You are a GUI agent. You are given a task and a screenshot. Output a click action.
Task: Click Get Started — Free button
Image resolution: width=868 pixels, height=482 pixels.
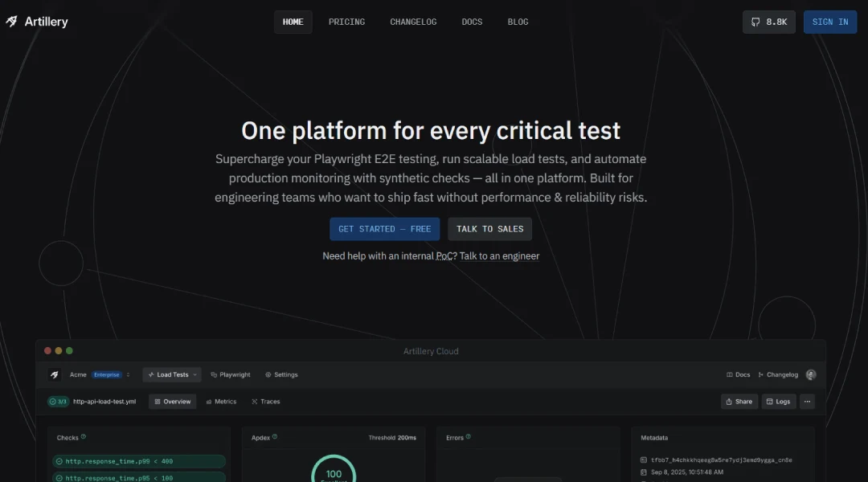tap(384, 229)
